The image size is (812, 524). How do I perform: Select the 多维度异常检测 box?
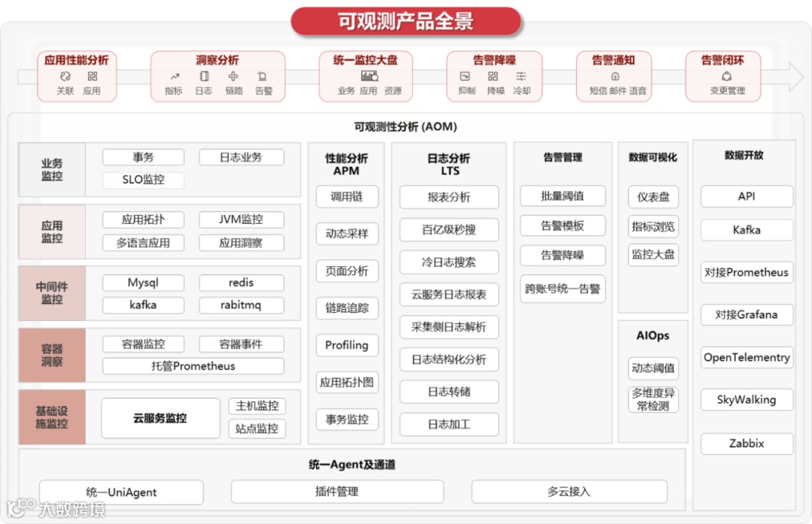[x=653, y=399]
